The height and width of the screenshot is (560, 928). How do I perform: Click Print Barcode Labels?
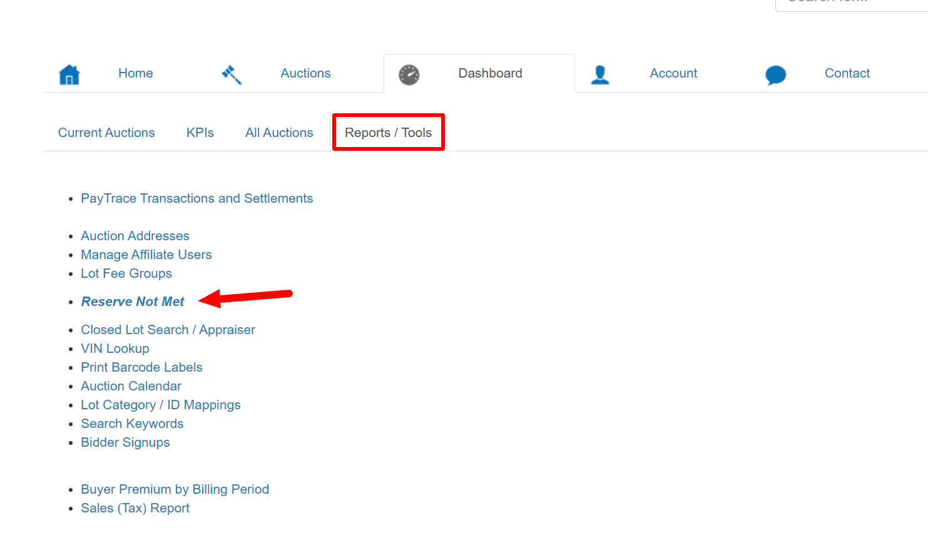click(141, 367)
